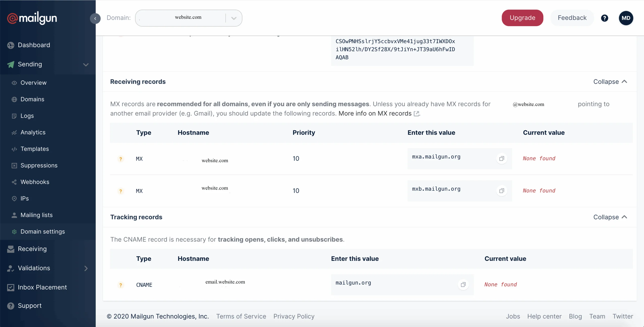Click the Mailgun logo
The image size is (644, 327).
pos(32,18)
